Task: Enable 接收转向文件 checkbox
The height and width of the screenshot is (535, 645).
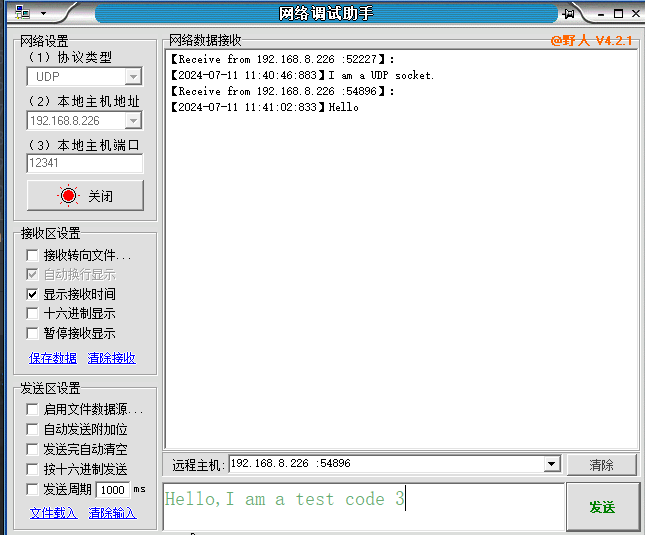Action: coord(32,255)
